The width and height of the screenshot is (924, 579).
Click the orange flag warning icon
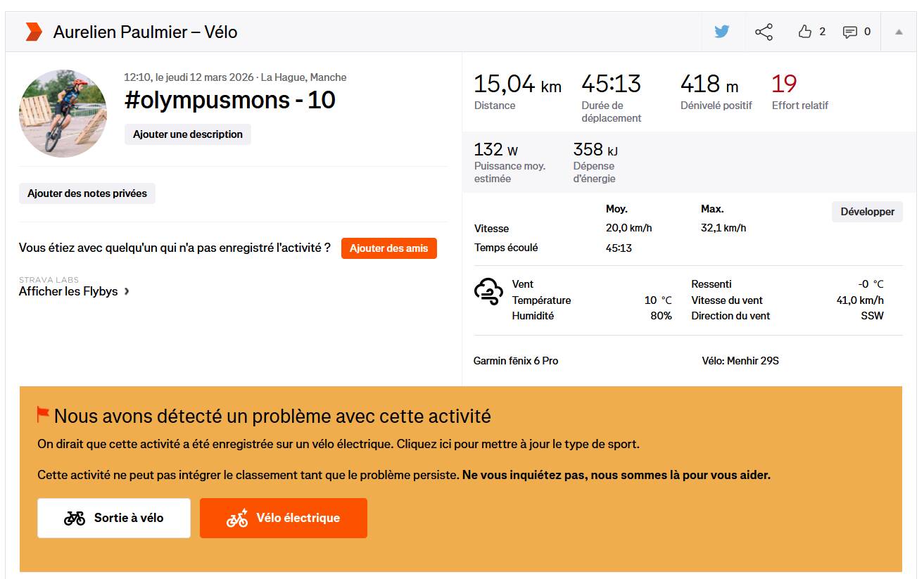[43, 414]
